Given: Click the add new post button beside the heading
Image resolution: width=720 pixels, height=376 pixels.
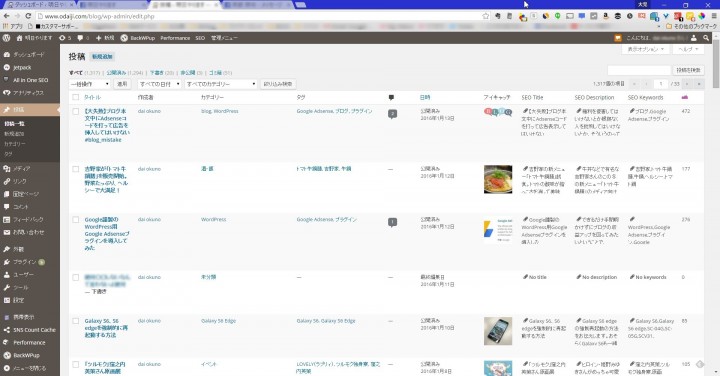Looking at the screenshot, I should pyautogui.click(x=102, y=56).
